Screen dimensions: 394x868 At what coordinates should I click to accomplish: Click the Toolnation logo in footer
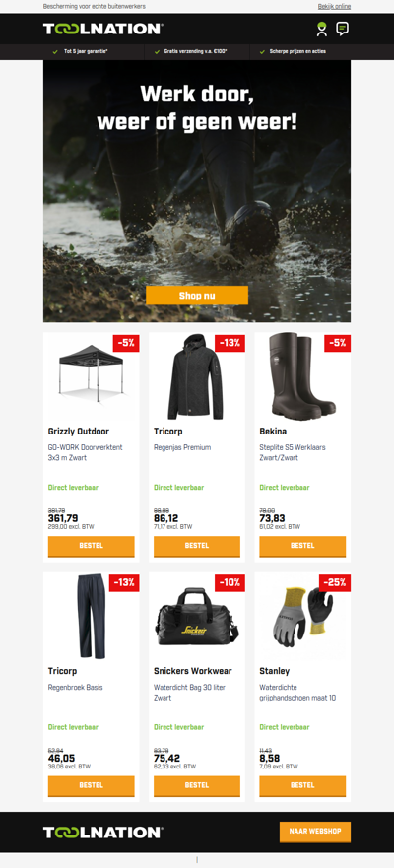(x=102, y=832)
